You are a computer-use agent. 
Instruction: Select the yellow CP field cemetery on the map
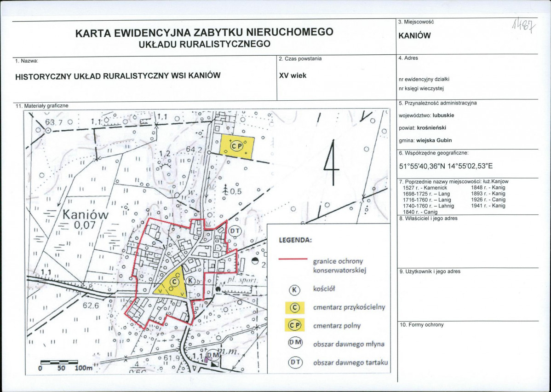236,146
